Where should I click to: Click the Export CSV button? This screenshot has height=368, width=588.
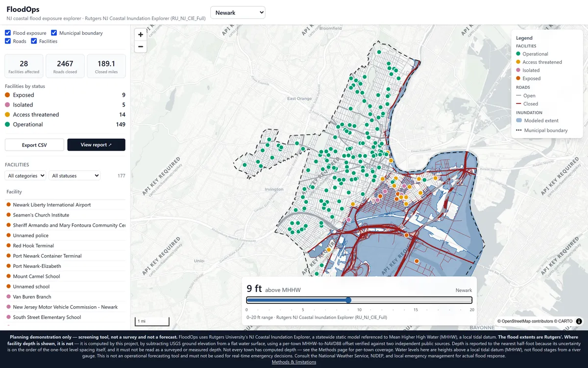[34, 145]
